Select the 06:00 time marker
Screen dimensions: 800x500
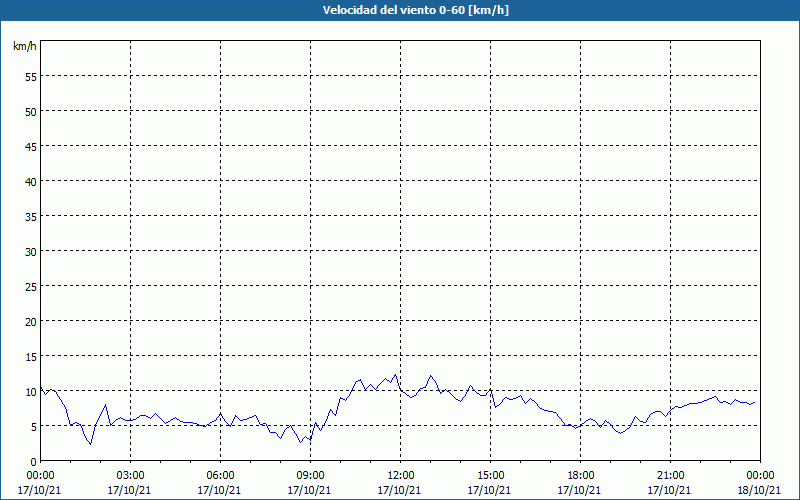[220, 475]
